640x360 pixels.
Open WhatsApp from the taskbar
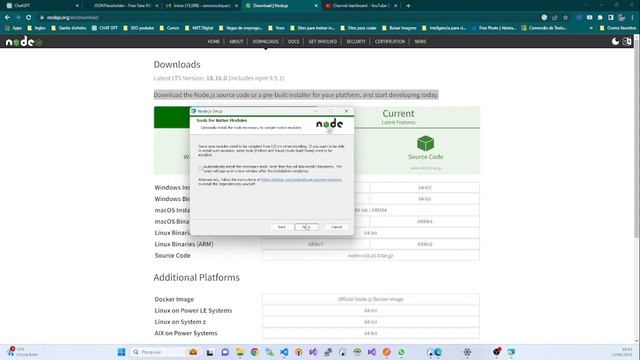coord(402,352)
